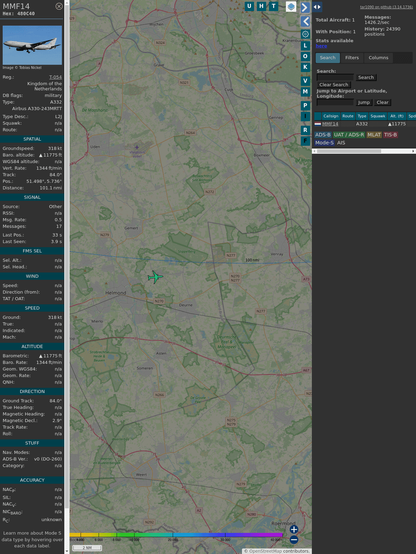This screenshot has height=554, width=416.
Task: Zoom out with the minus icon
Action: 294,540
